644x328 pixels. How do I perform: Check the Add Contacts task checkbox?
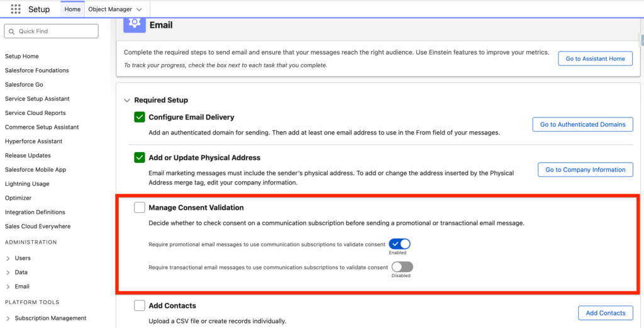[140, 306]
